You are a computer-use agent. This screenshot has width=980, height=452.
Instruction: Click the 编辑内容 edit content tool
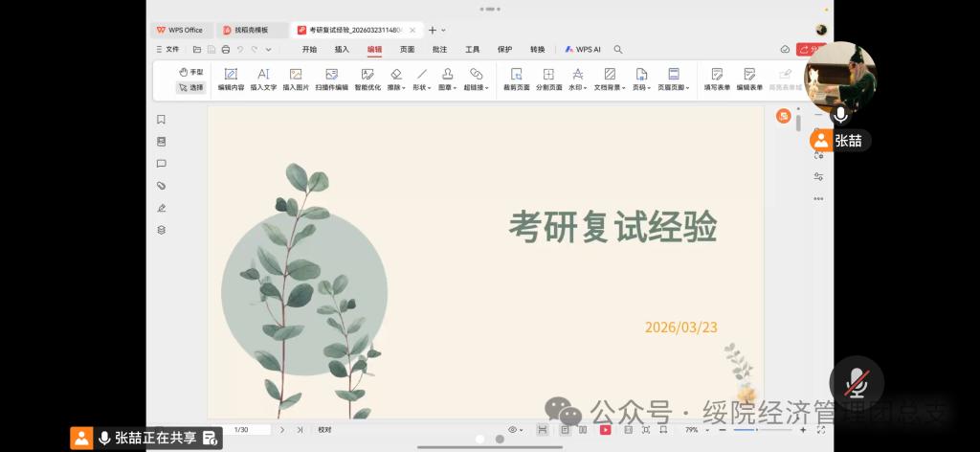click(231, 79)
